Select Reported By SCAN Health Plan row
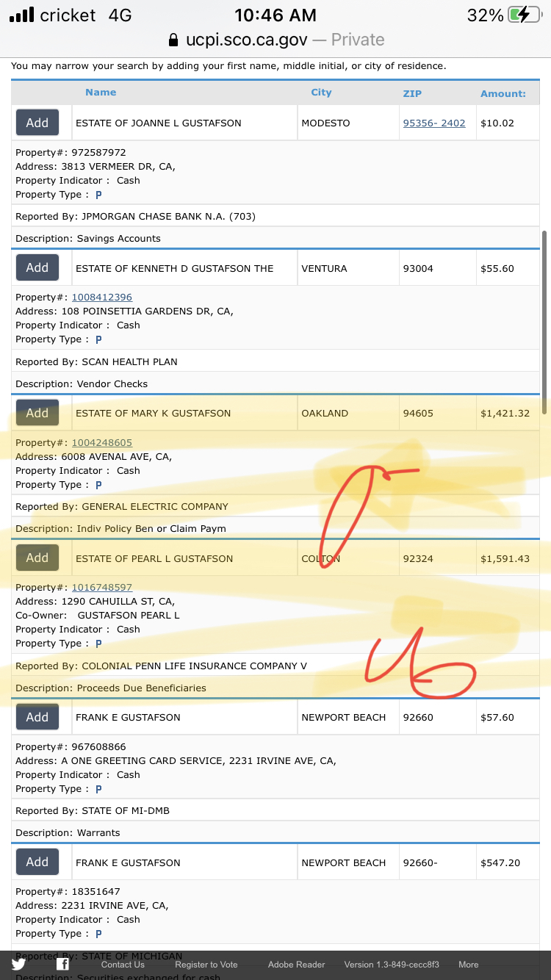Image resolution: width=551 pixels, height=980 pixels. tap(275, 361)
